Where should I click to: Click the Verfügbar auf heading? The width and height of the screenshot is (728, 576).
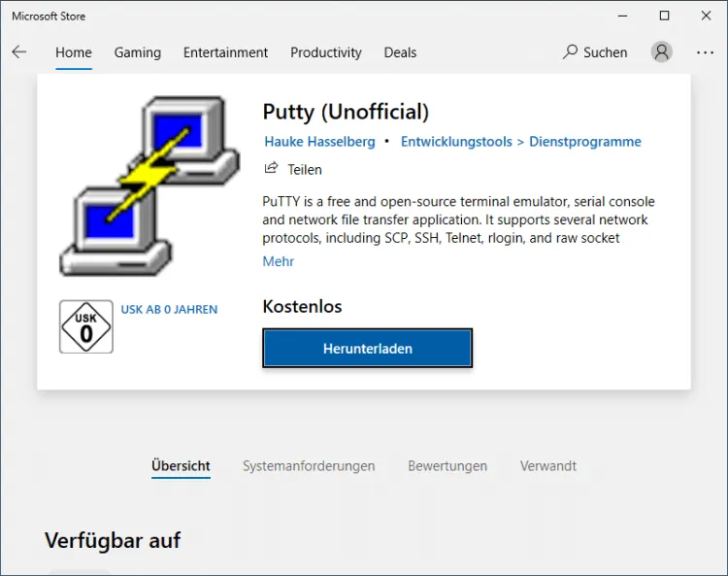tap(113, 540)
